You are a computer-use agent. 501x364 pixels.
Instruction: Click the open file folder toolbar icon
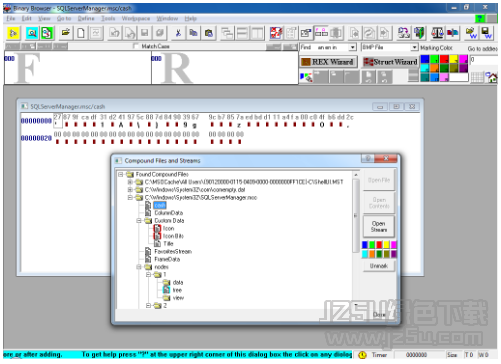pos(66,33)
